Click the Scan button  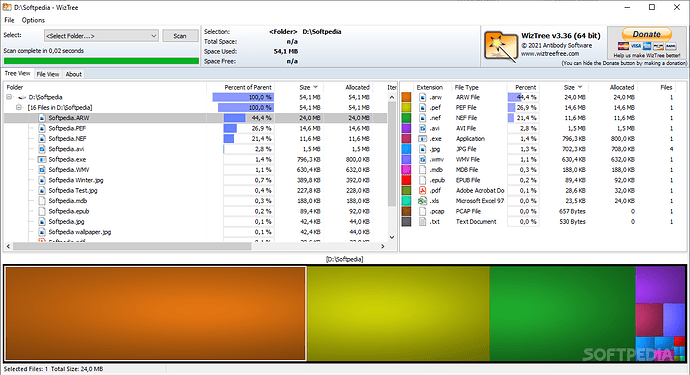(180, 36)
